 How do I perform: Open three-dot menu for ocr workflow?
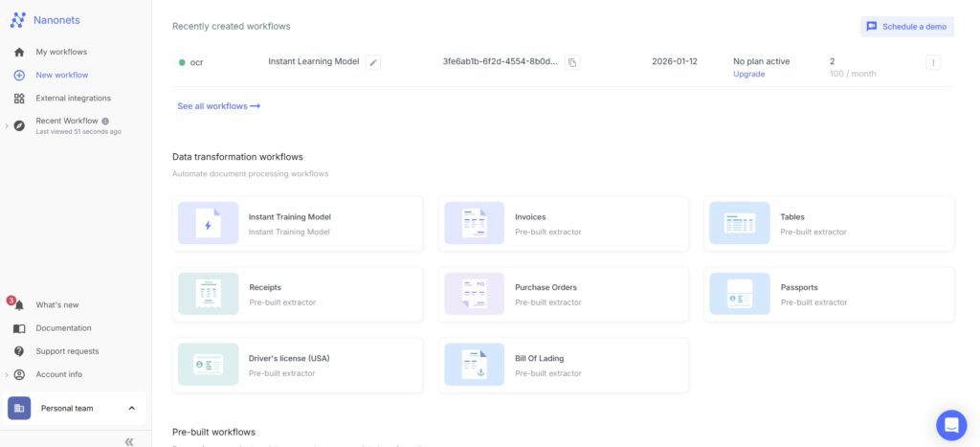(x=933, y=62)
